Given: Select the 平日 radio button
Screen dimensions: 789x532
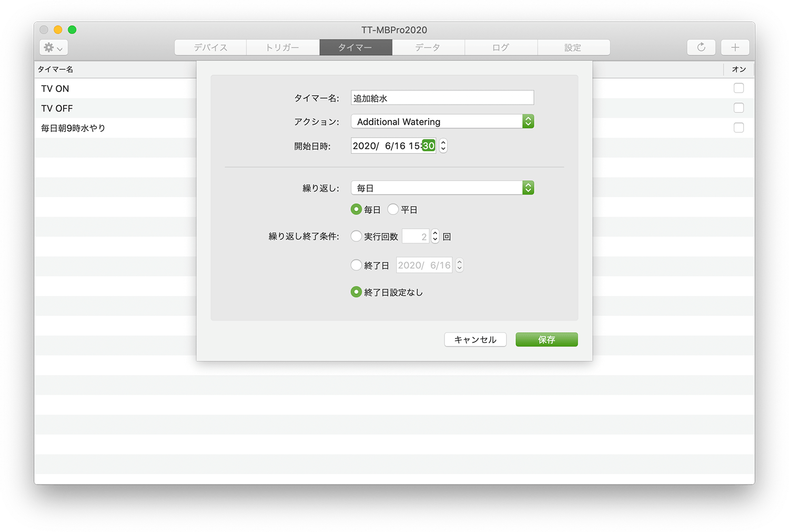Looking at the screenshot, I should (393, 209).
